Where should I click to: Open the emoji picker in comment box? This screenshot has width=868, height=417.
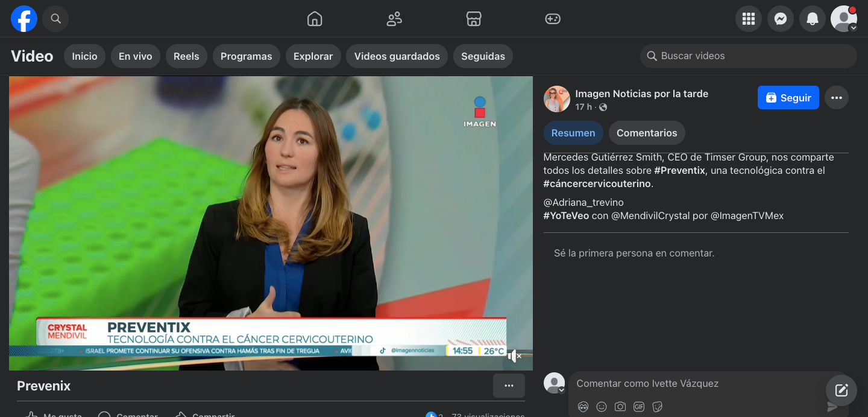pos(602,407)
